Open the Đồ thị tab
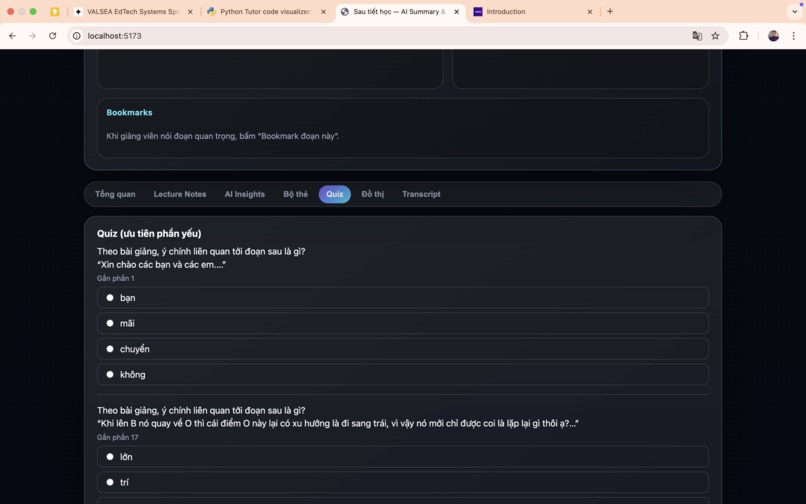The height and width of the screenshot is (504, 806). tap(373, 194)
